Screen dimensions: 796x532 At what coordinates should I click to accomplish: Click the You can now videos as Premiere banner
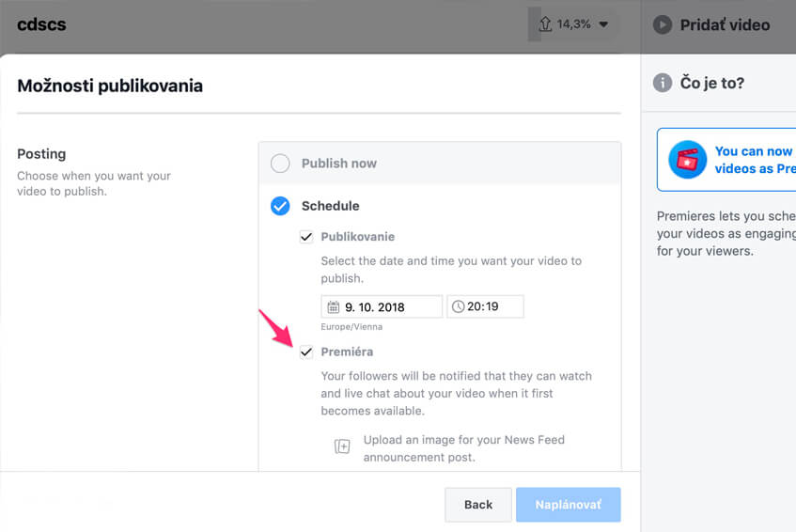pos(726,160)
